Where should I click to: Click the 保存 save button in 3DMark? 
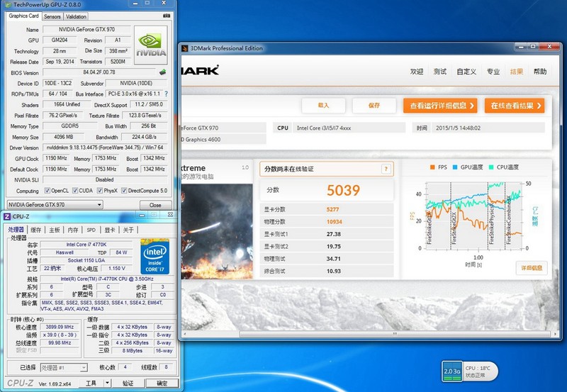point(374,105)
